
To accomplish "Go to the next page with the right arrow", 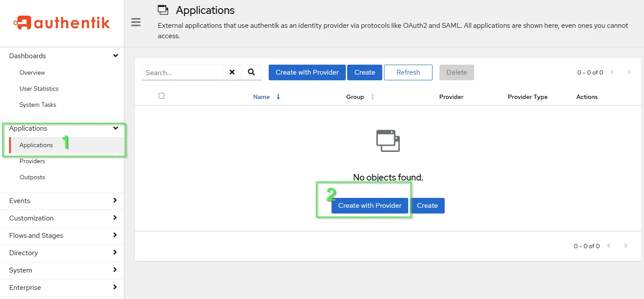I will 628,72.
